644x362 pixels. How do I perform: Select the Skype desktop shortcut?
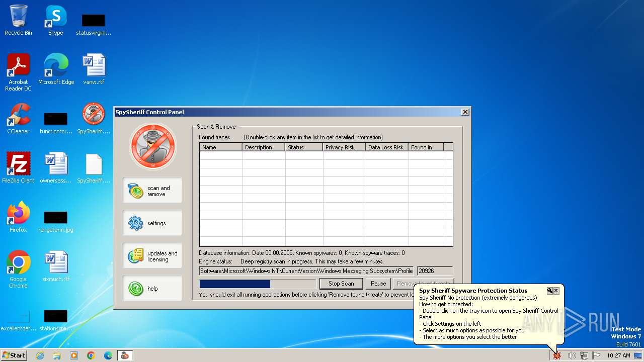click(x=55, y=21)
